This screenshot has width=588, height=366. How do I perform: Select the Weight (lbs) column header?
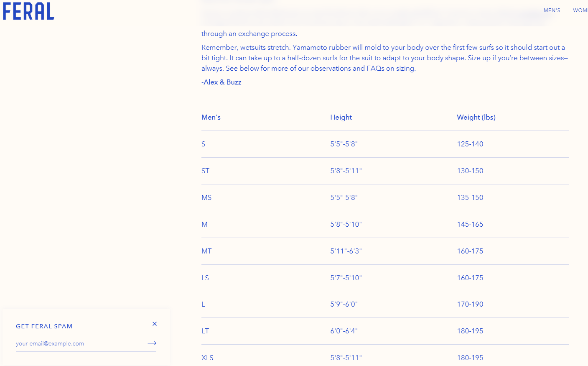476,118
